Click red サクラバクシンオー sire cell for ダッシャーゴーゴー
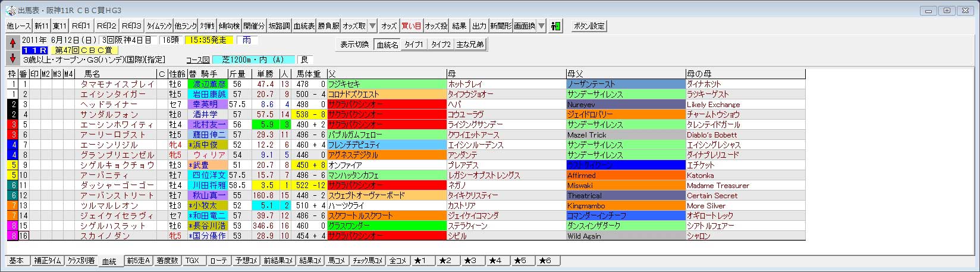Screen dimensions: 980x272 [387, 186]
